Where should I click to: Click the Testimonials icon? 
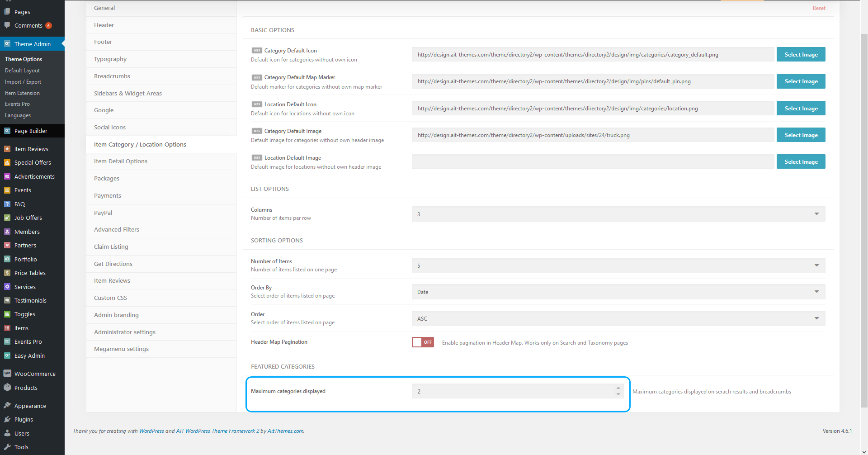[7, 300]
